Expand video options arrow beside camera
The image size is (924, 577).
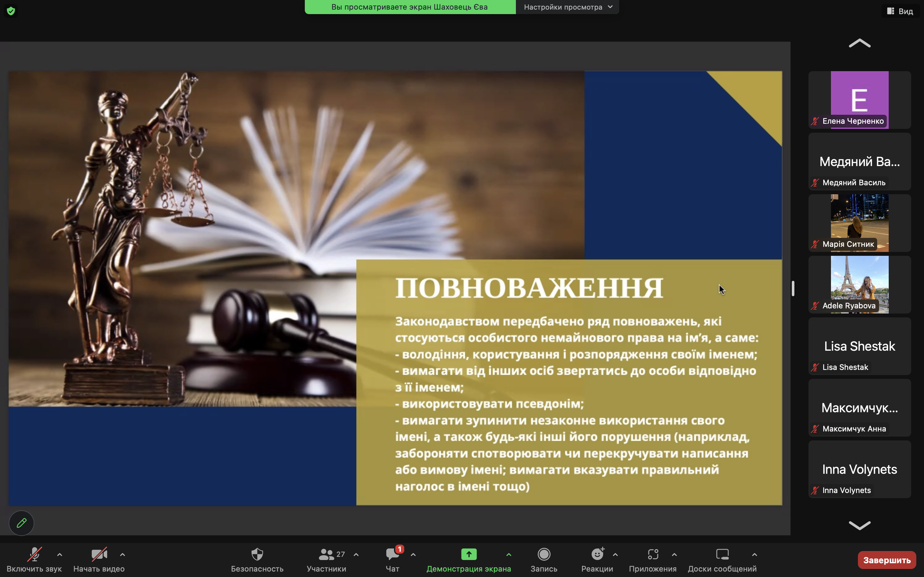click(x=123, y=555)
